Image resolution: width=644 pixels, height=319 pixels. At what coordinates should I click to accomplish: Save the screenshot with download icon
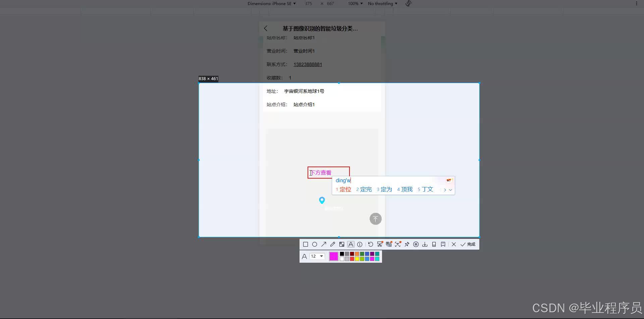click(425, 244)
